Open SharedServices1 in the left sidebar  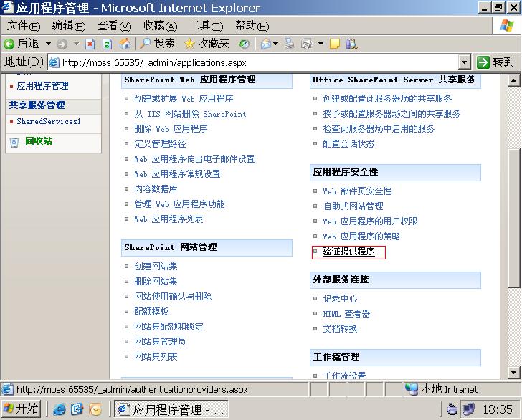48,122
